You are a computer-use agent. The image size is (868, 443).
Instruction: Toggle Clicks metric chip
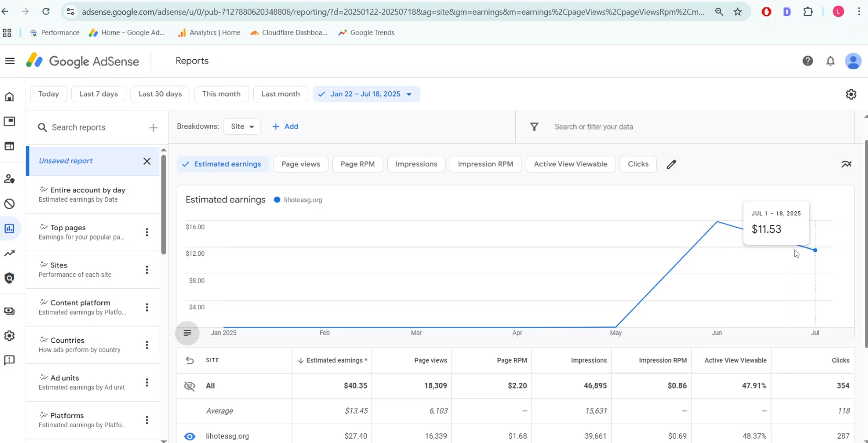(638, 164)
